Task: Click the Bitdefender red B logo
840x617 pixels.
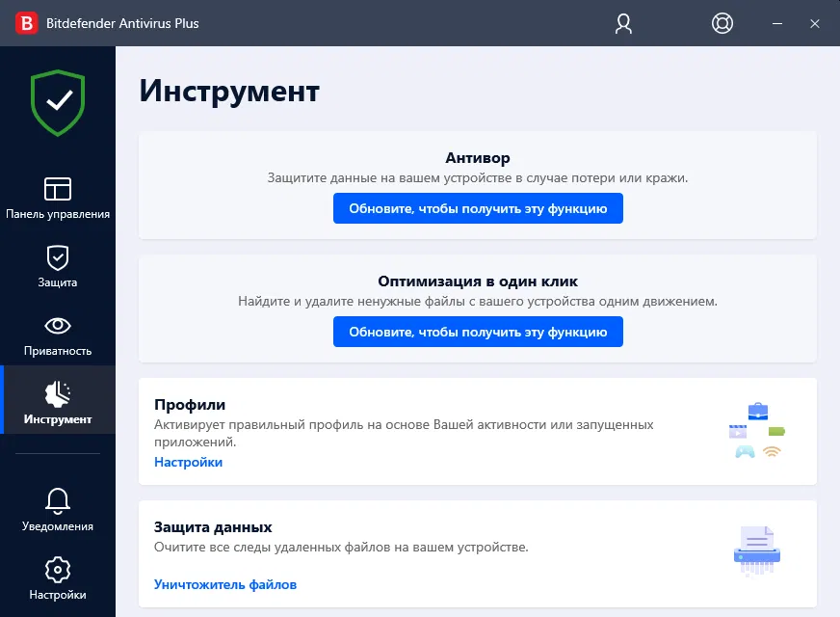Action: (x=26, y=23)
